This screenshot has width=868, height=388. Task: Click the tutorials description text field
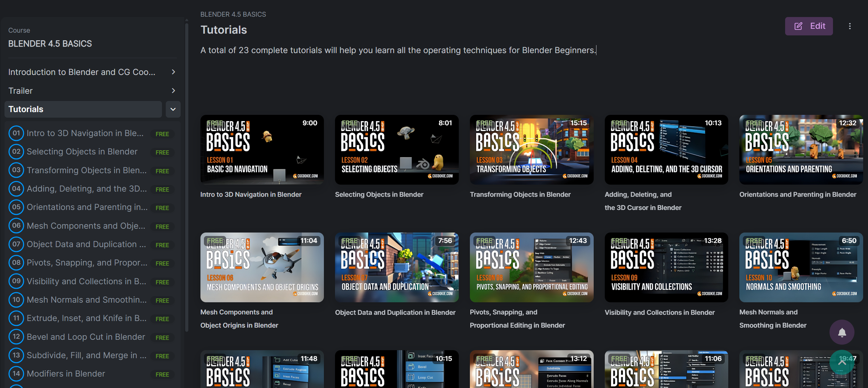[398, 50]
